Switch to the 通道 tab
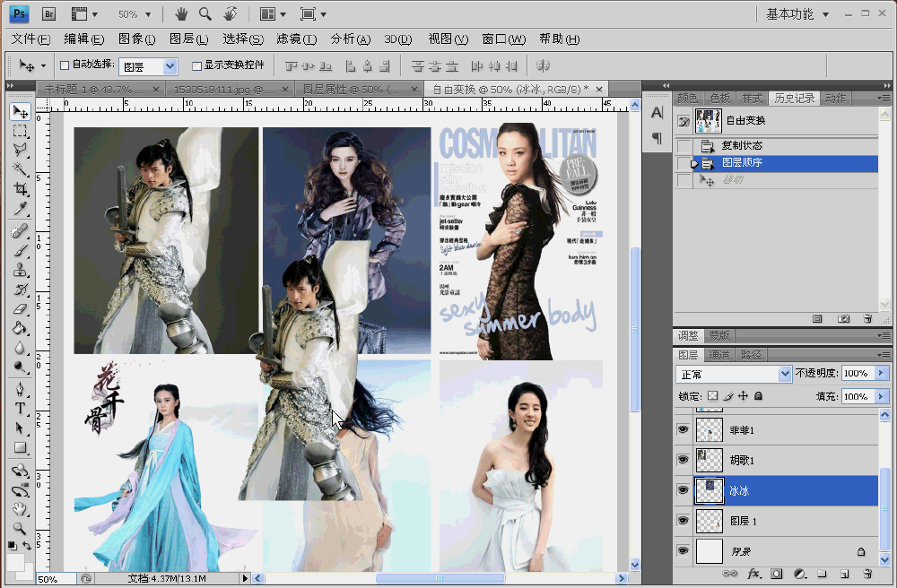This screenshot has width=897, height=588. (x=719, y=355)
